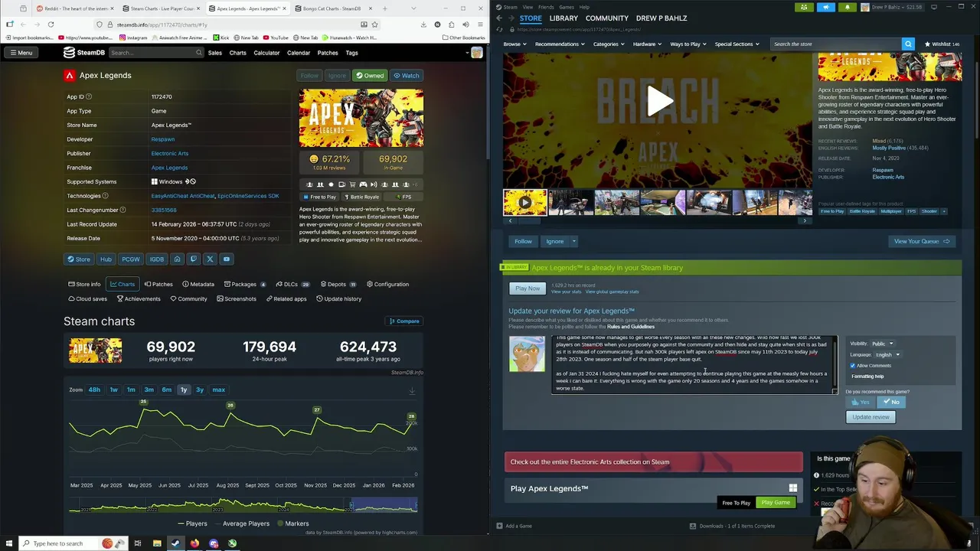Screen dimensions: 980x551
Task: Open the YouTube link icon on SteamDB
Action: click(226, 259)
